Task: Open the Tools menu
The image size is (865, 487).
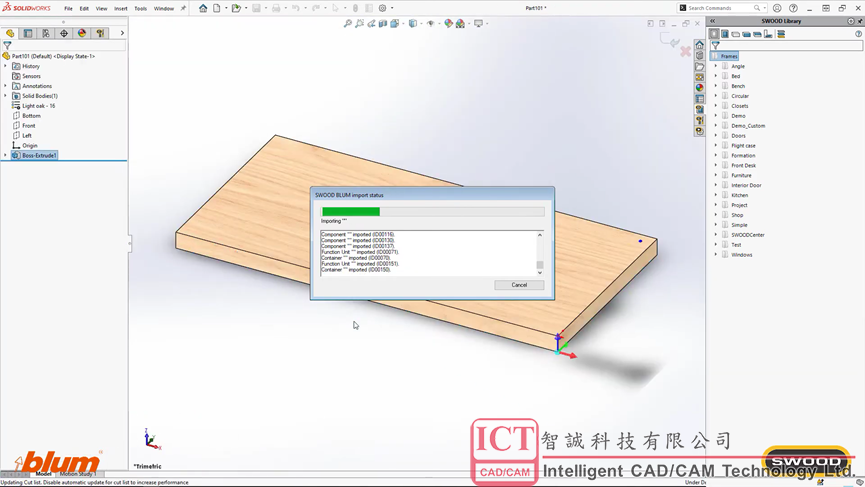Action: (141, 8)
